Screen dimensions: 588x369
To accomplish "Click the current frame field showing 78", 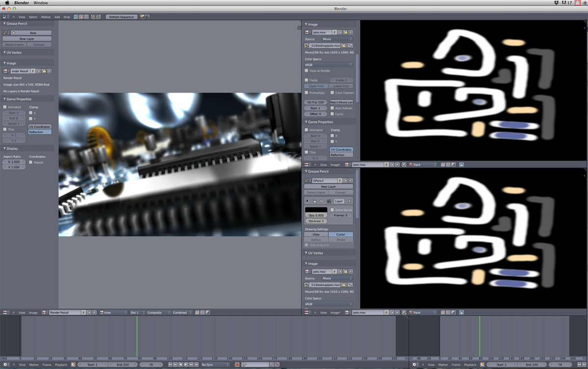I will [x=151, y=364].
